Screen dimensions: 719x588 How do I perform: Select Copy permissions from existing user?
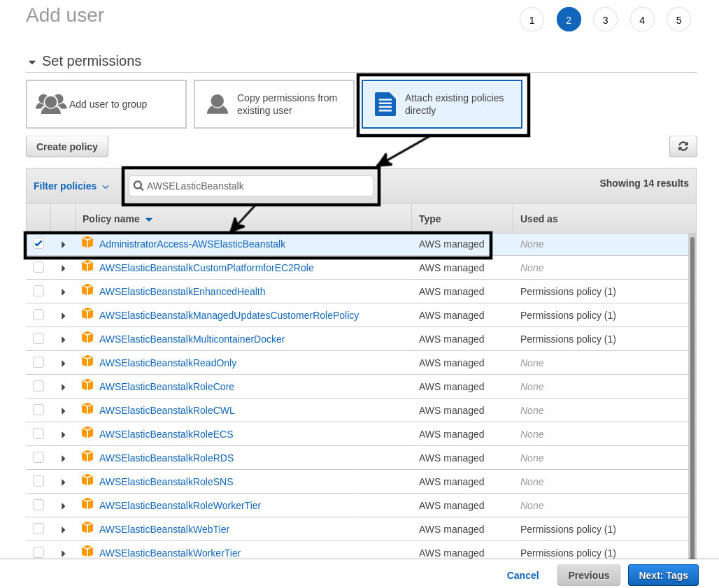[x=274, y=103]
